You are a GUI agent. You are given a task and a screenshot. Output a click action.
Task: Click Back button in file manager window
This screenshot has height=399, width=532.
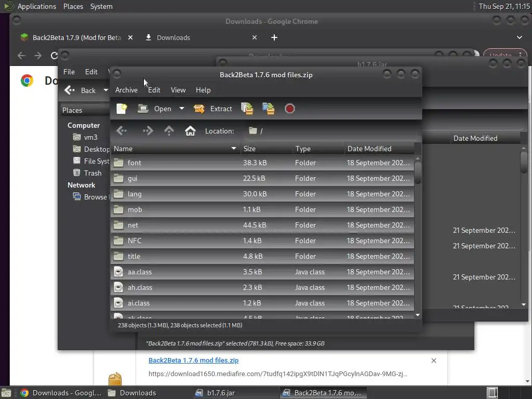coord(80,90)
